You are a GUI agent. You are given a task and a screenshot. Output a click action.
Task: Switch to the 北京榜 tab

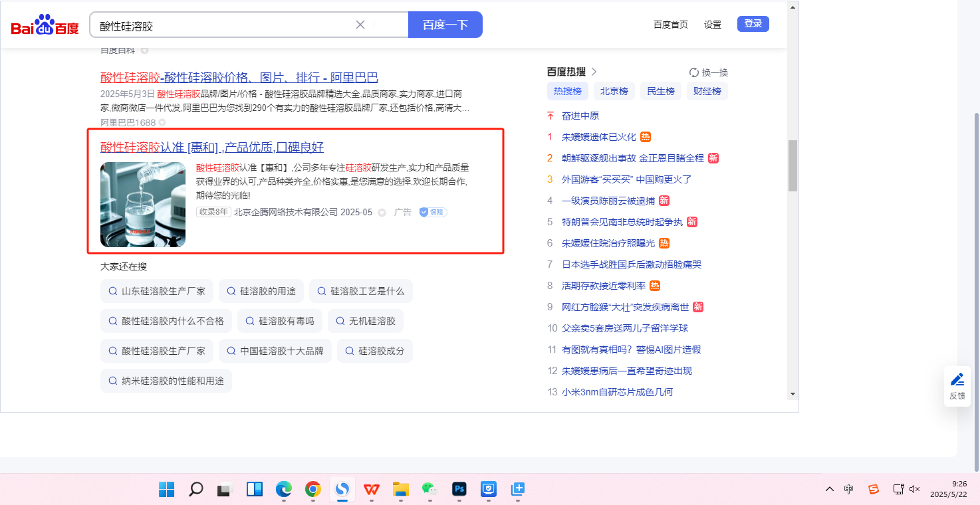coord(614,91)
